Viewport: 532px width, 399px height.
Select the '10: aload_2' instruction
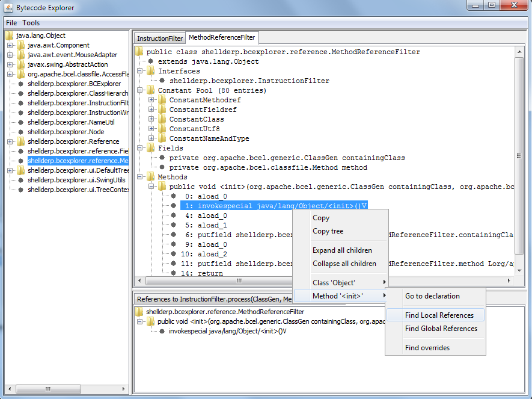(x=204, y=254)
